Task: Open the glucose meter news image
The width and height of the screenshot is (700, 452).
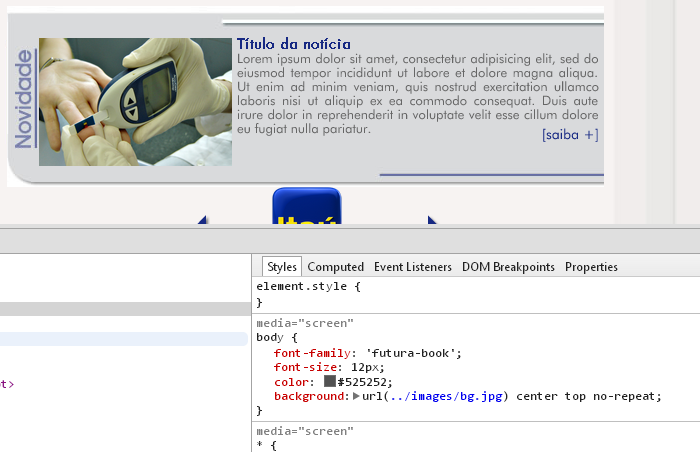Action: point(135,102)
